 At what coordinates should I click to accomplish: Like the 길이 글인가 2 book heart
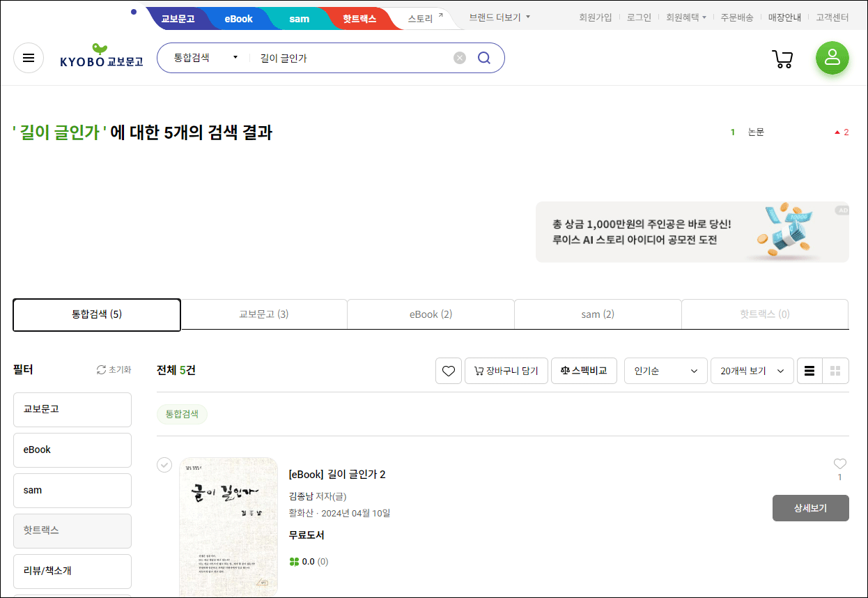840,464
